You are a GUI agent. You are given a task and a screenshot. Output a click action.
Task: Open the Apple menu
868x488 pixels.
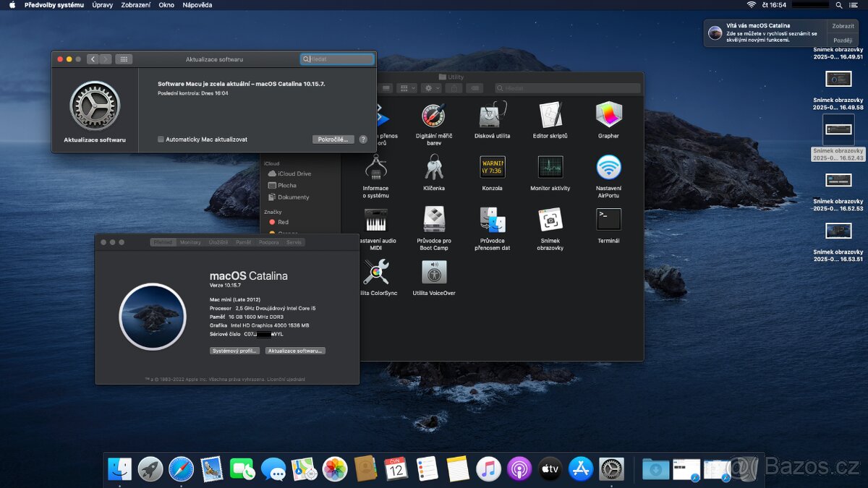point(12,5)
